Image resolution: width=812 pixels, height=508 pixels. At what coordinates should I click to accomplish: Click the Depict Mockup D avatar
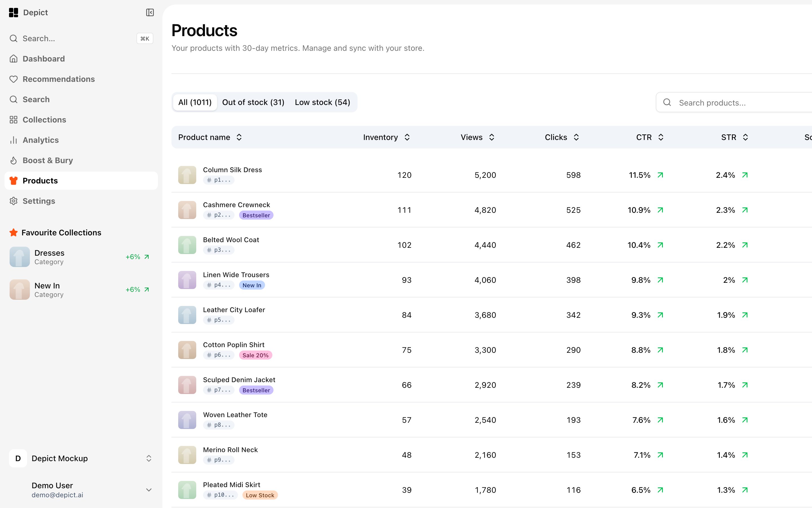click(x=18, y=458)
